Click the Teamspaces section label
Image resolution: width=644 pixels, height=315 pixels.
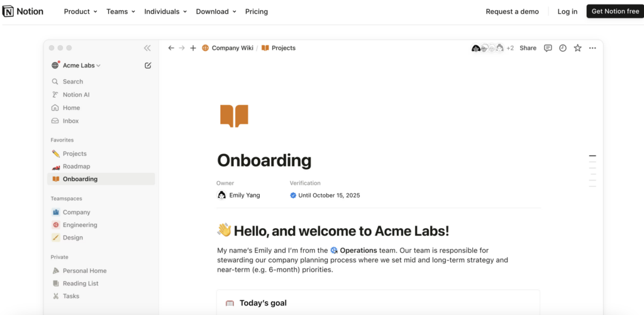click(x=66, y=198)
